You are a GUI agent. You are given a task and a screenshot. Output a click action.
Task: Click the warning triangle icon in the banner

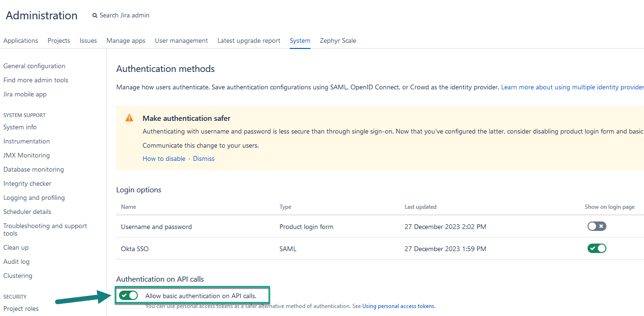pos(129,118)
